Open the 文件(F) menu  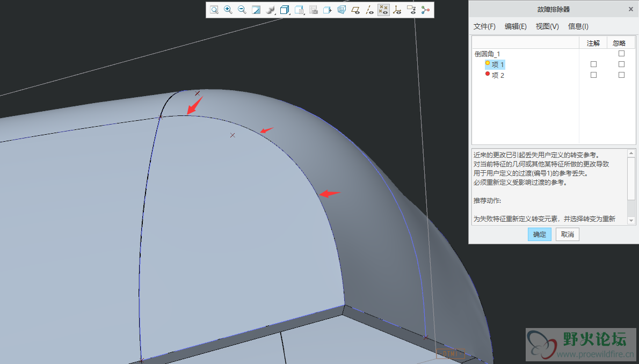coord(484,26)
